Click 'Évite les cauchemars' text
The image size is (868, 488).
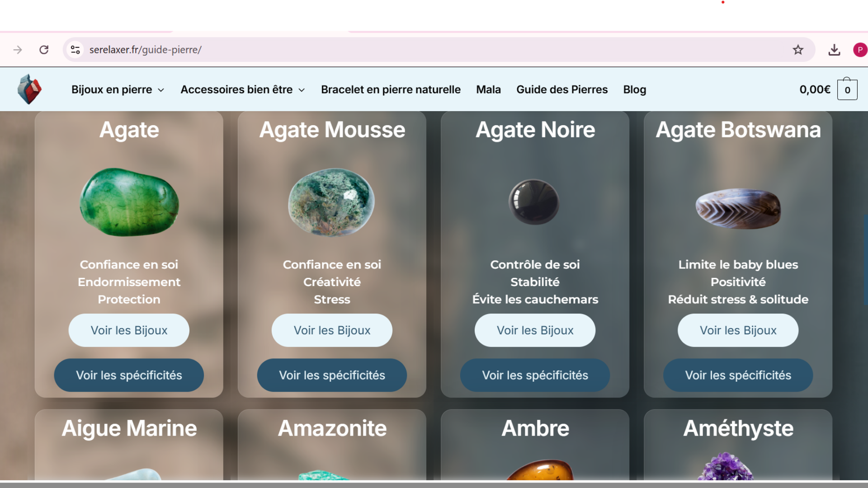point(535,299)
